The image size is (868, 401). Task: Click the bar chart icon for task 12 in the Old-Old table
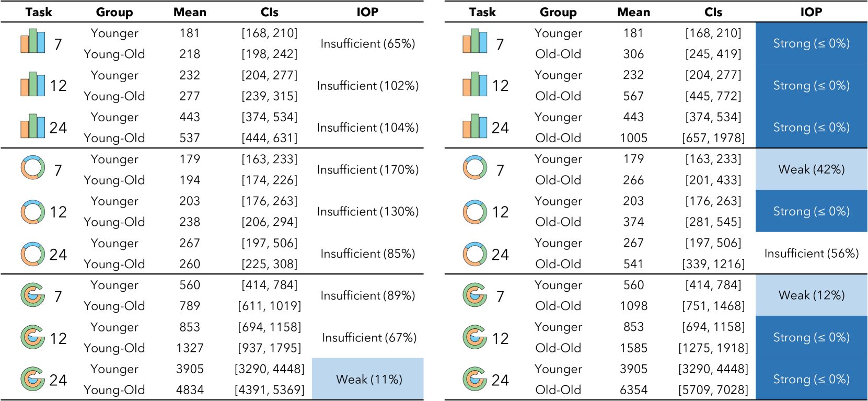(x=474, y=84)
